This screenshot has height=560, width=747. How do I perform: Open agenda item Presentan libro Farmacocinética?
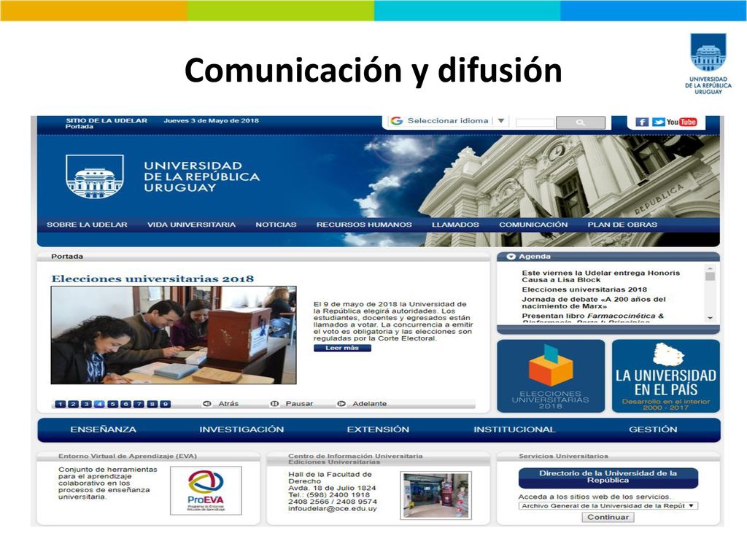pos(592,318)
